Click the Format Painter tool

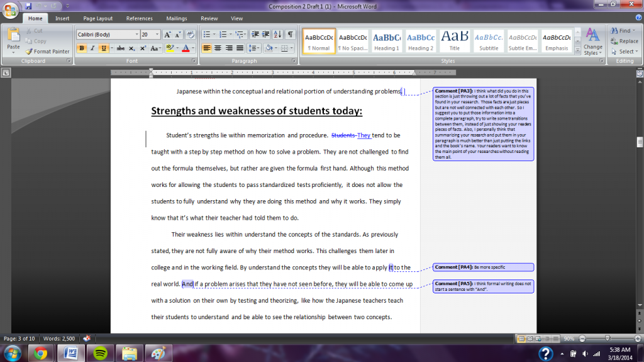click(x=47, y=51)
